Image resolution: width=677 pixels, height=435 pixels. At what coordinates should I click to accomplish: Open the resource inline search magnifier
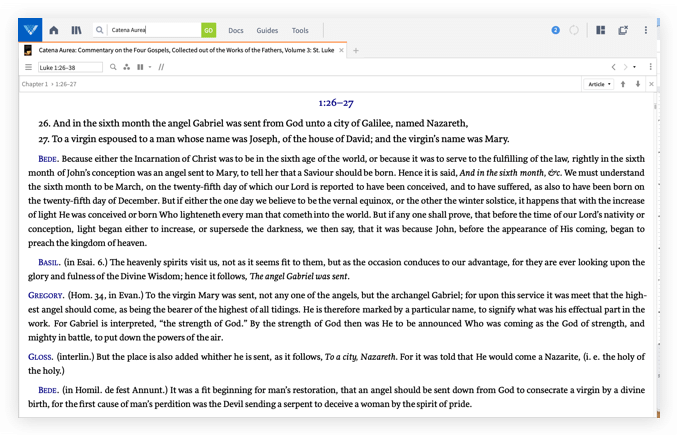[x=113, y=67]
